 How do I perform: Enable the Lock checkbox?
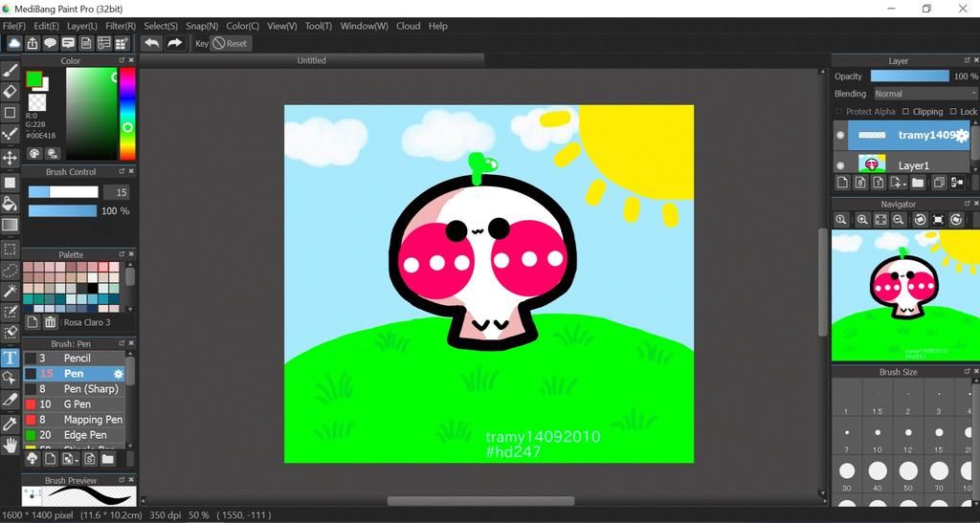(x=953, y=111)
